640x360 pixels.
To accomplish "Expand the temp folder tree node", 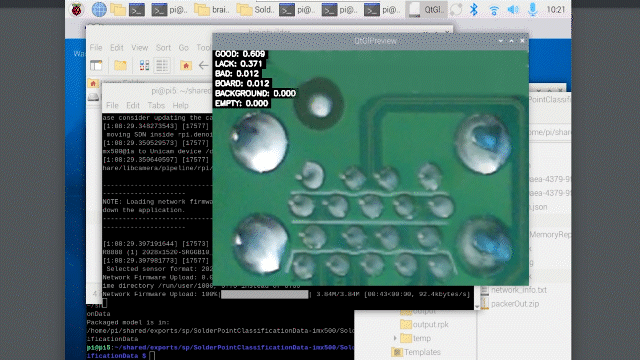I will coord(395,338).
